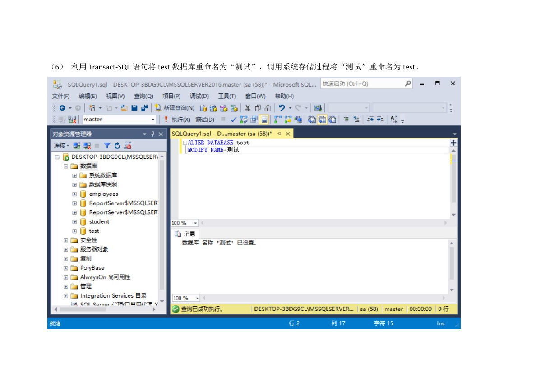Click the Save (single floppy disk) icon
Image resolution: width=554 pixels, height=392 pixels.
(x=134, y=108)
